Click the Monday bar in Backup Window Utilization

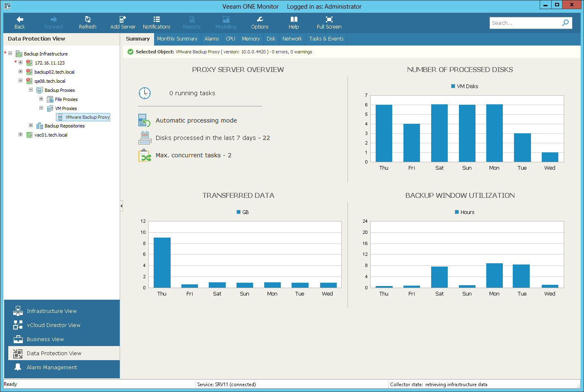pos(494,275)
